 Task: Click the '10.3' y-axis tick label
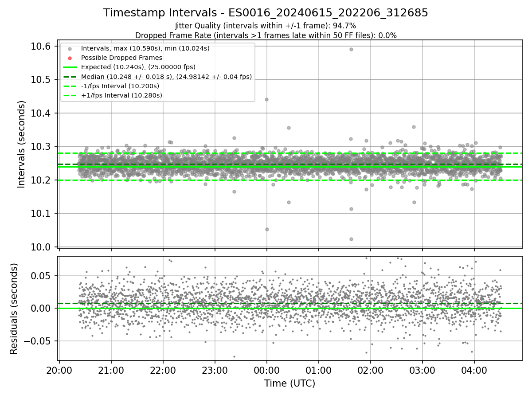pos(42,147)
